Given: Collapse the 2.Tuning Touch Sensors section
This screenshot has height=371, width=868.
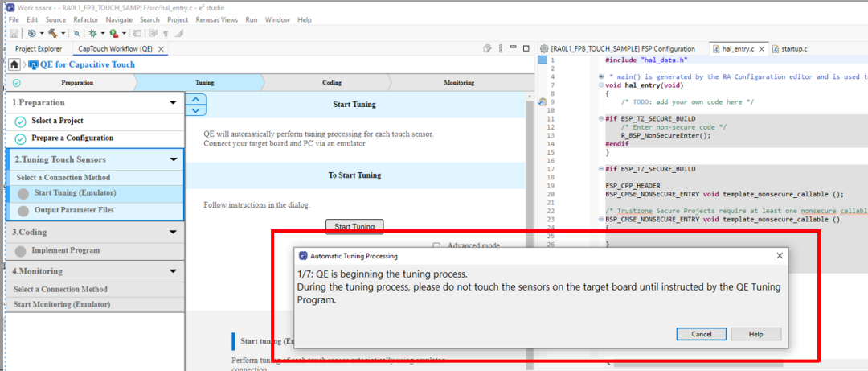Looking at the screenshot, I should point(174,159).
